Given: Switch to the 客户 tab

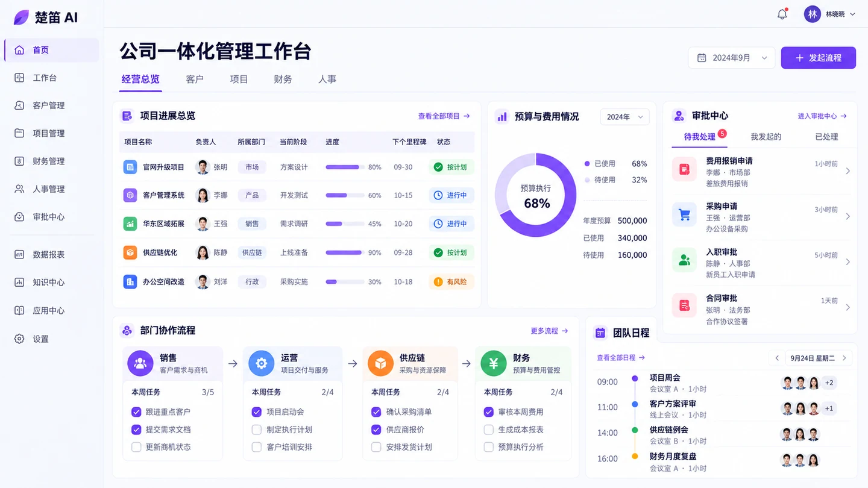Looking at the screenshot, I should click(195, 79).
